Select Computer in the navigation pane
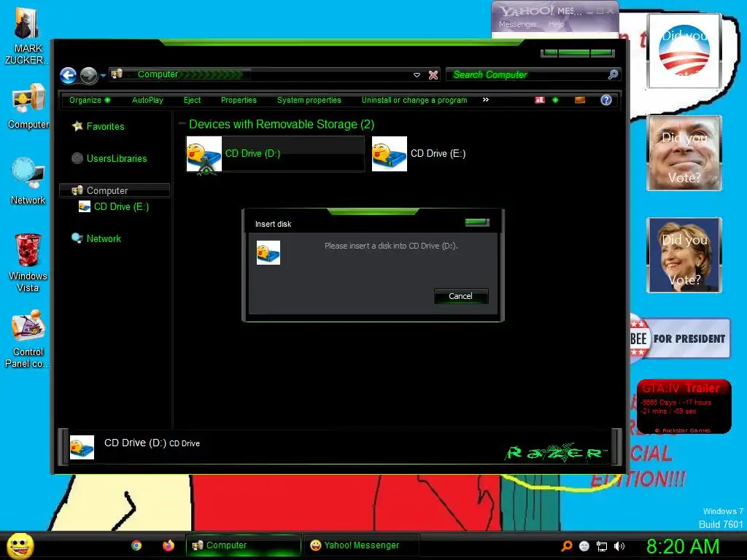This screenshot has height=560, width=747. (115, 190)
